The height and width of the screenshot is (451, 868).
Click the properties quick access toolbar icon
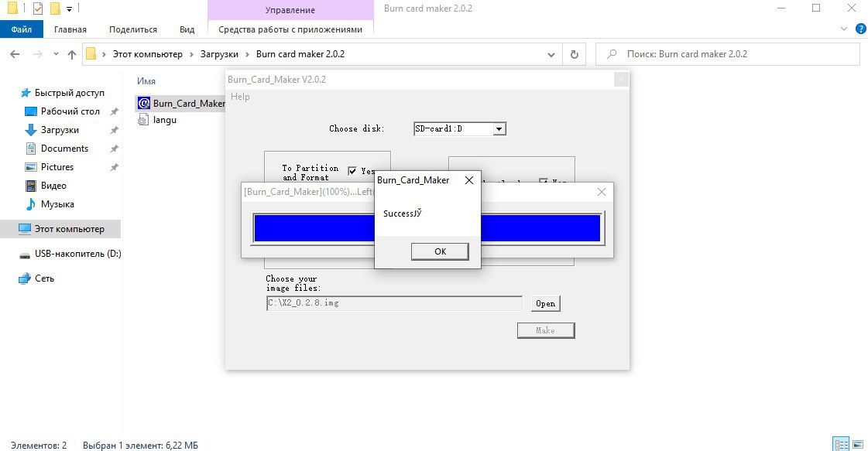click(38, 9)
